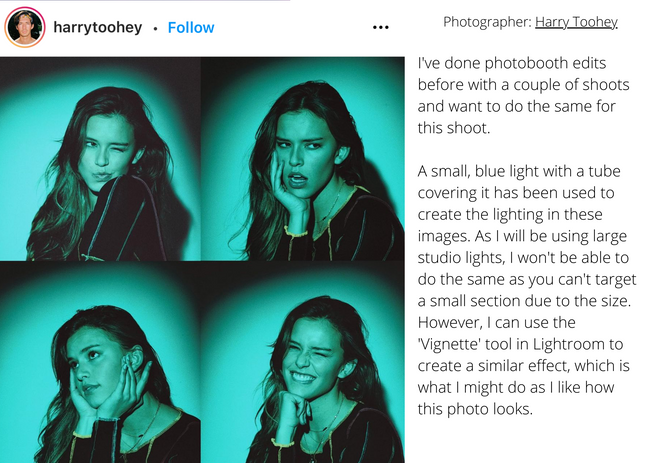Click the 'studio lights' text in the paragraph
Viewport: 656px width, 463px height.
tap(461, 258)
